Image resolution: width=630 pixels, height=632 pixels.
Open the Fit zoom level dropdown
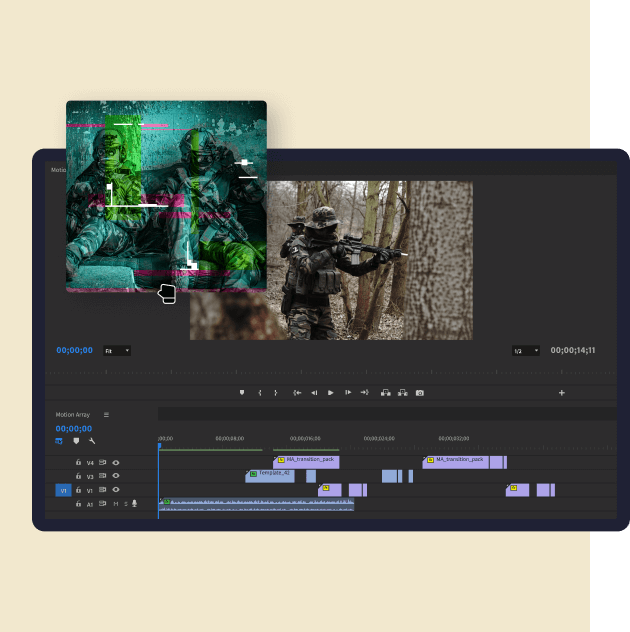tap(117, 351)
